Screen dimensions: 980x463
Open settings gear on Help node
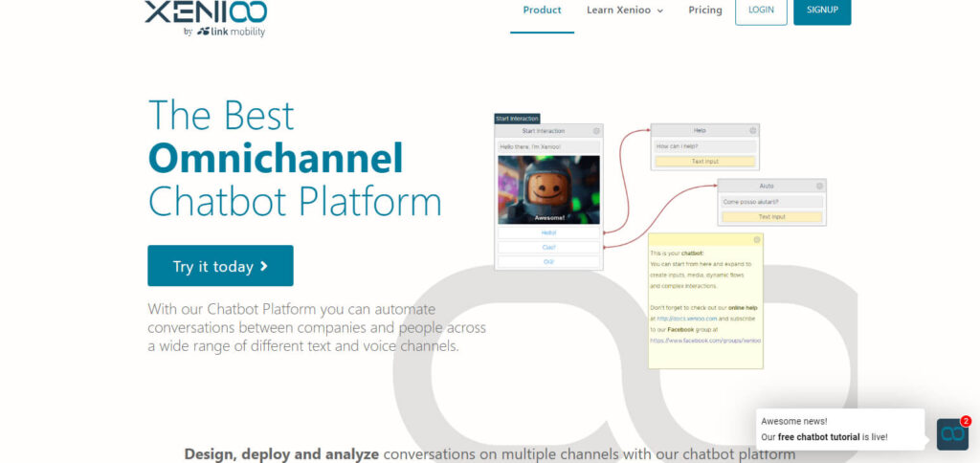pyautogui.click(x=752, y=131)
